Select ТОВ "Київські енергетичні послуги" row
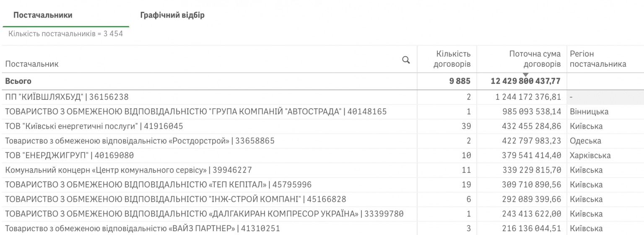 [x=94, y=126]
